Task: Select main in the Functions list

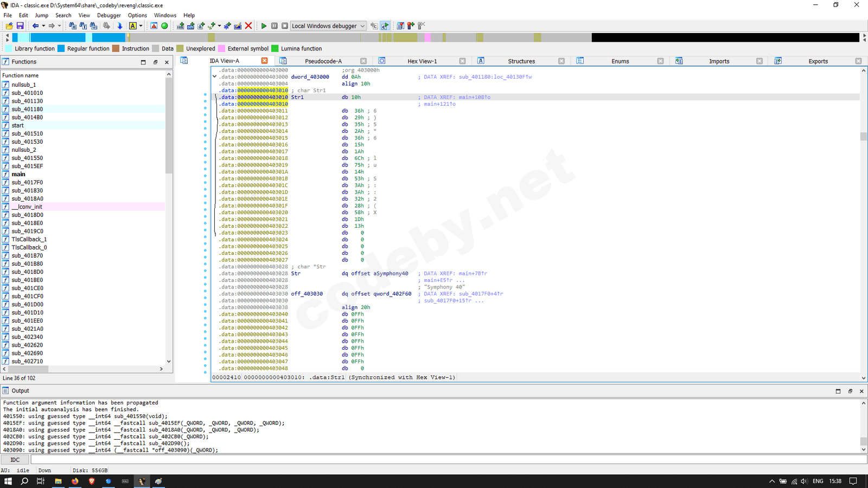Action: tap(18, 174)
